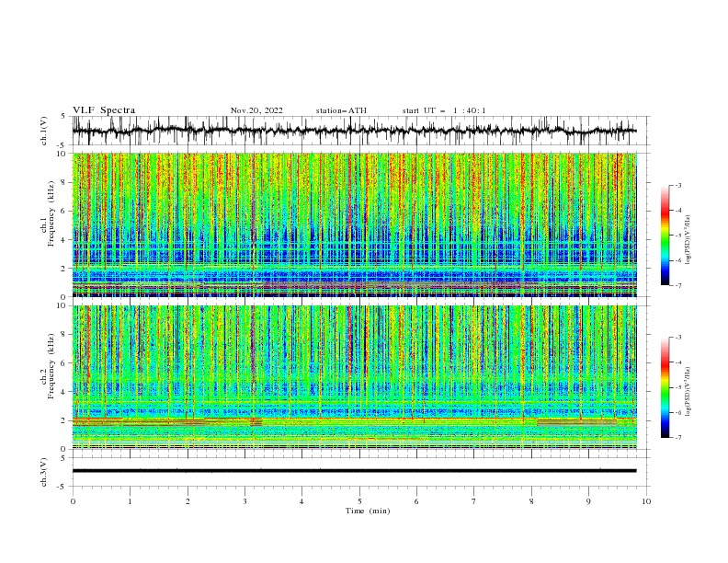
Task: Click the ch.2 spectrogram panel
Action: pyautogui.click(x=354, y=377)
